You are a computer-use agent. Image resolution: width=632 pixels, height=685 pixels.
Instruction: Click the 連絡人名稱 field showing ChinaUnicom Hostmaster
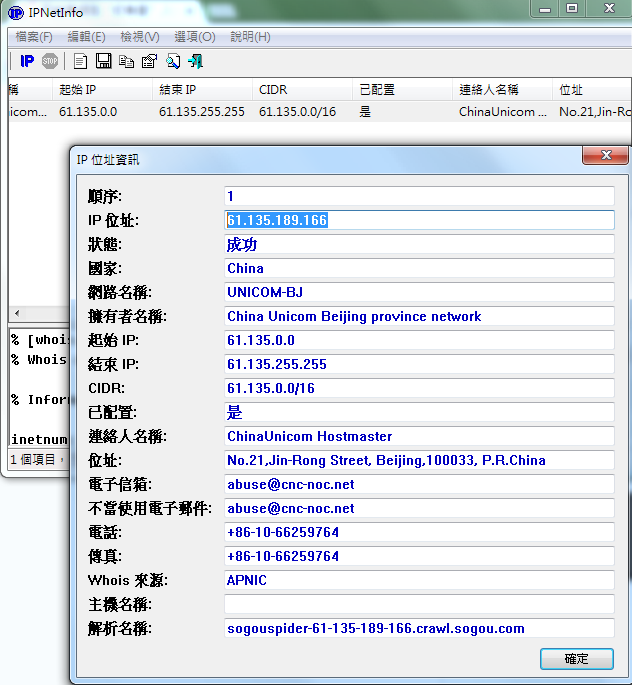click(419, 436)
